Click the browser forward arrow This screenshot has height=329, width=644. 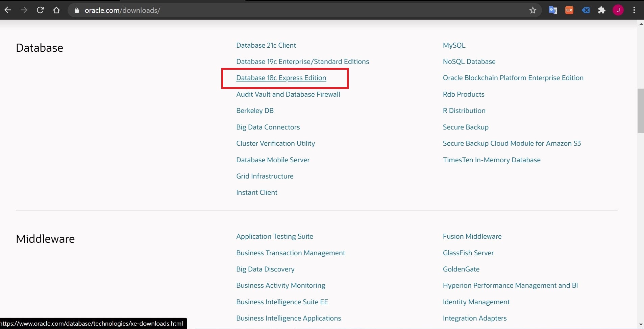[24, 10]
